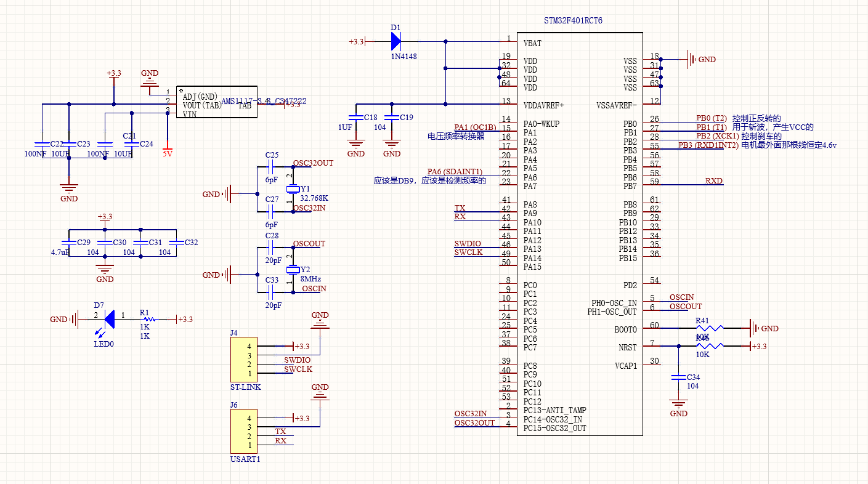Click the VDDAVREF+ pin name
Image resolution: width=868 pixels, height=484 pixels.
click(x=543, y=105)
